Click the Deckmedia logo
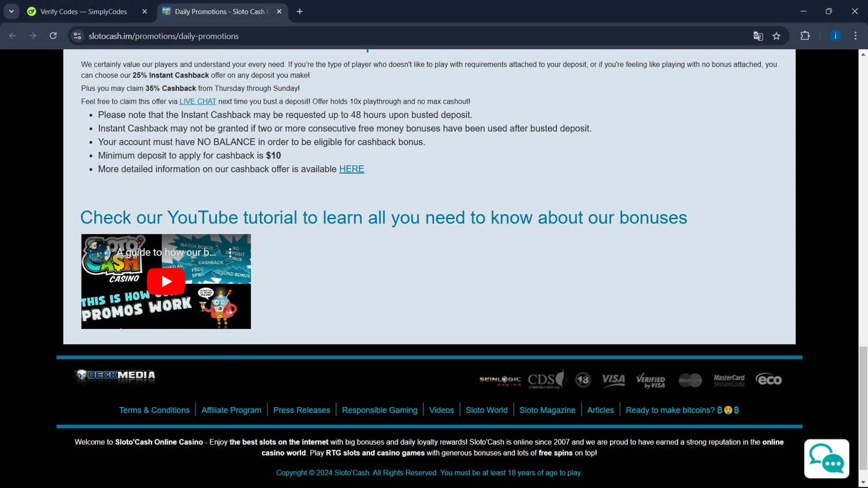868x488 pixels. (116, 375)
